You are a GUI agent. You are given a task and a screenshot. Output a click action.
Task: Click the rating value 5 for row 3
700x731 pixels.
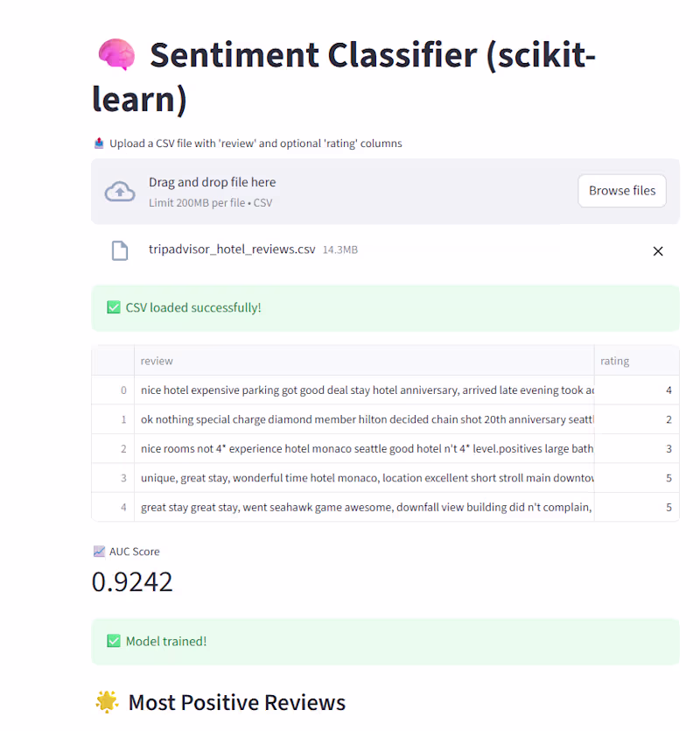click(x=668, y=478)
